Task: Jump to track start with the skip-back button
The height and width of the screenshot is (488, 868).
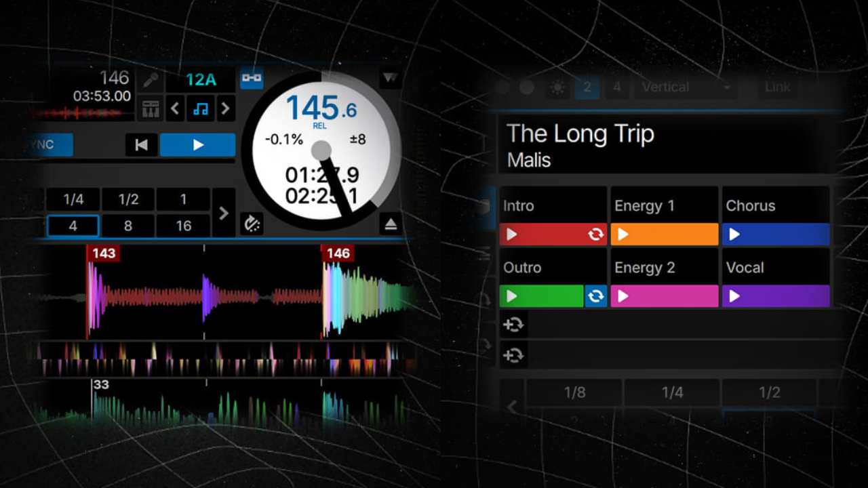Action: pyautogui.click(x=141, y=145)
